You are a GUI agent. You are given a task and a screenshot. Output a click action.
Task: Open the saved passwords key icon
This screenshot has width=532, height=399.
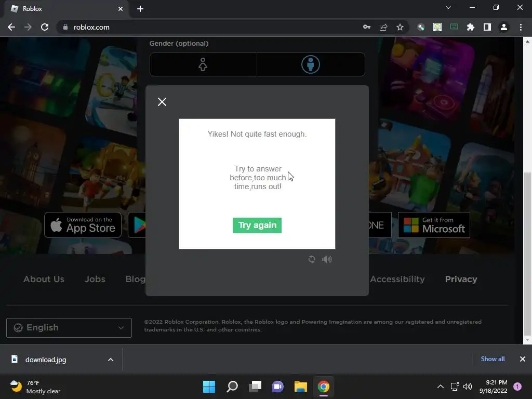(x=367, y=27)
